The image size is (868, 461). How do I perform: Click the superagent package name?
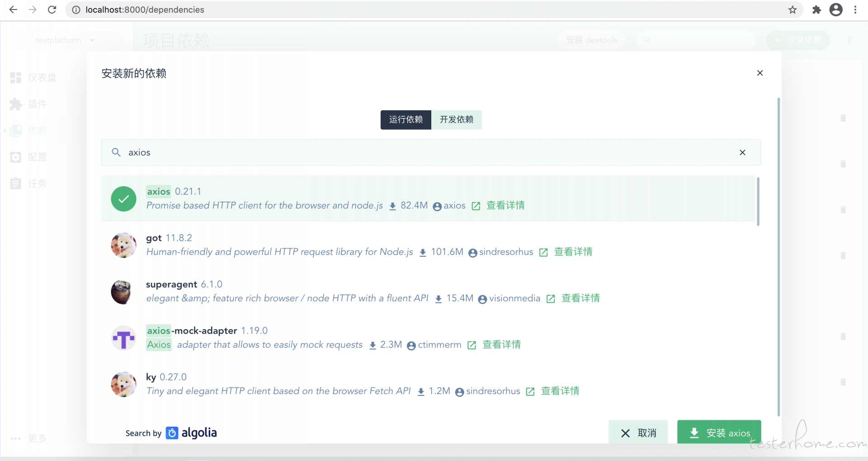point(171,284)
